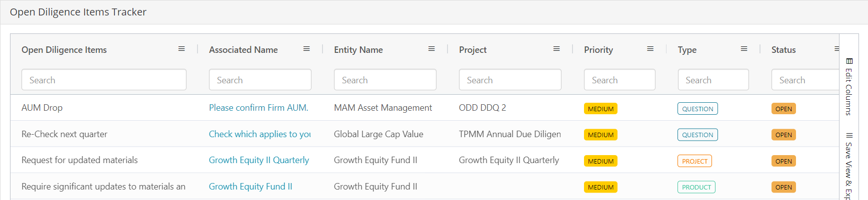
Task: Sort by the Status column header
Action: point(783,50)
